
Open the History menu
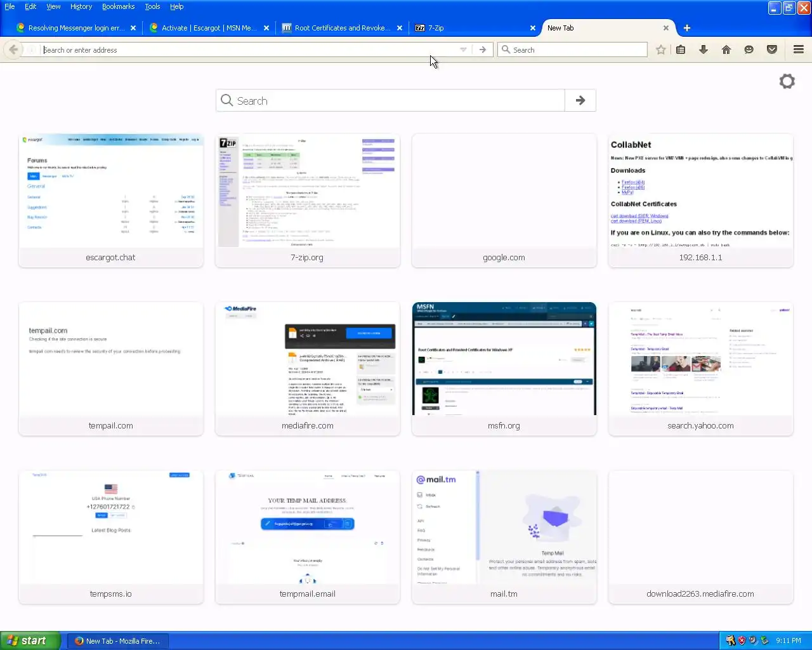(81, 6)
